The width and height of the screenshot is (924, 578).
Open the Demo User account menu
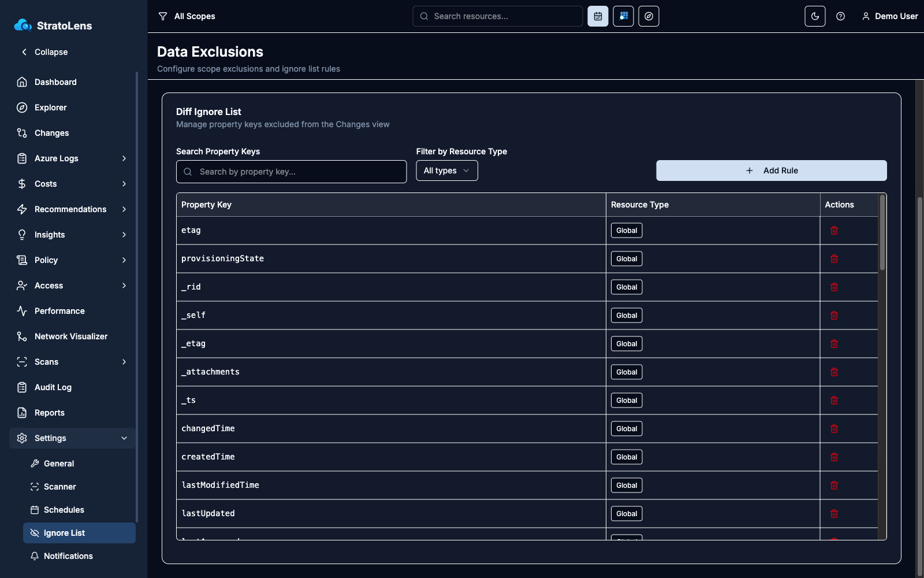889,16
